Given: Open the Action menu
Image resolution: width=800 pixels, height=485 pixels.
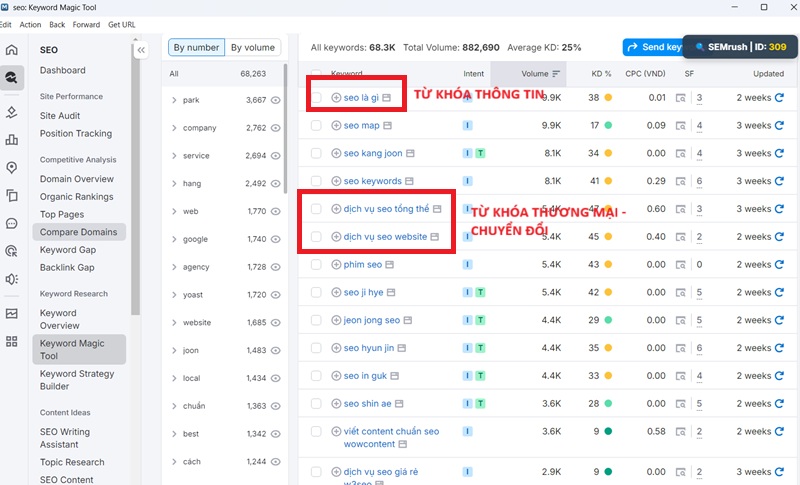Looking at the screenshot, I should pyautogui.click(x=30, y=24).
